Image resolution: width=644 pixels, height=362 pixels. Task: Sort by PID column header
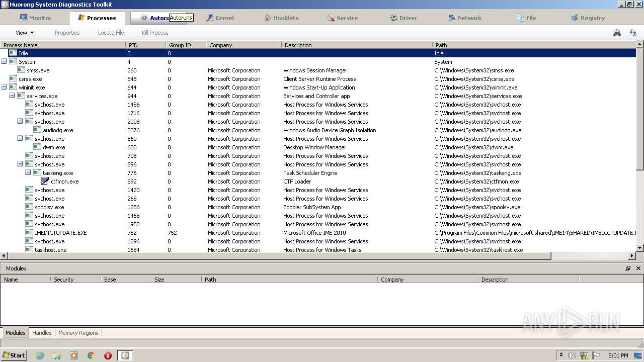pos(146,45)
